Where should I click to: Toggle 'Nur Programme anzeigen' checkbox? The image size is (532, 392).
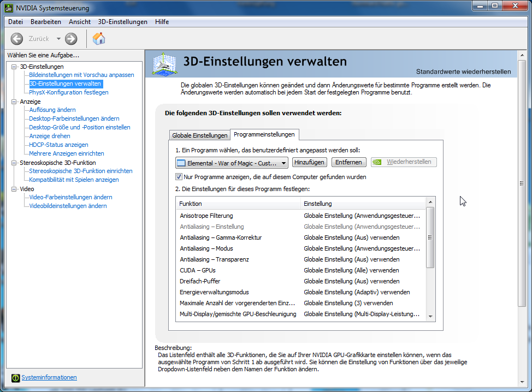(179, 177)
